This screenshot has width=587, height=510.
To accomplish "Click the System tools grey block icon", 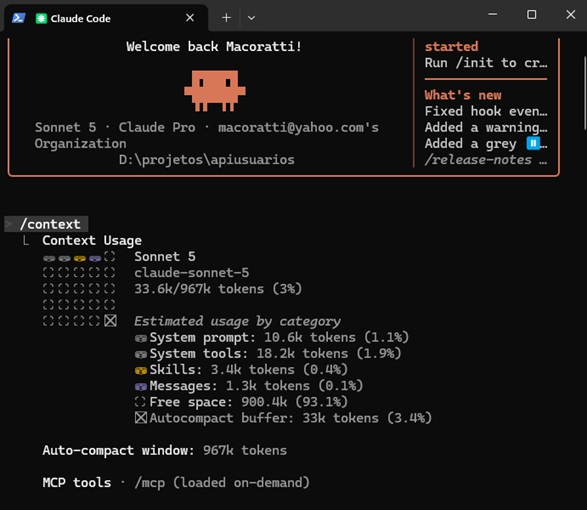I will [x=141, y=355].
